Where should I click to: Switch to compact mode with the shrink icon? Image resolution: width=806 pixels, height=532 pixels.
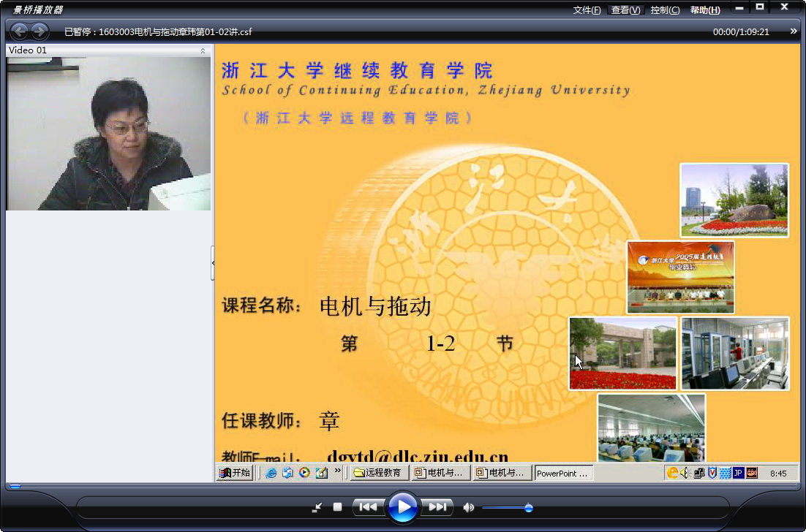point(317,507)
